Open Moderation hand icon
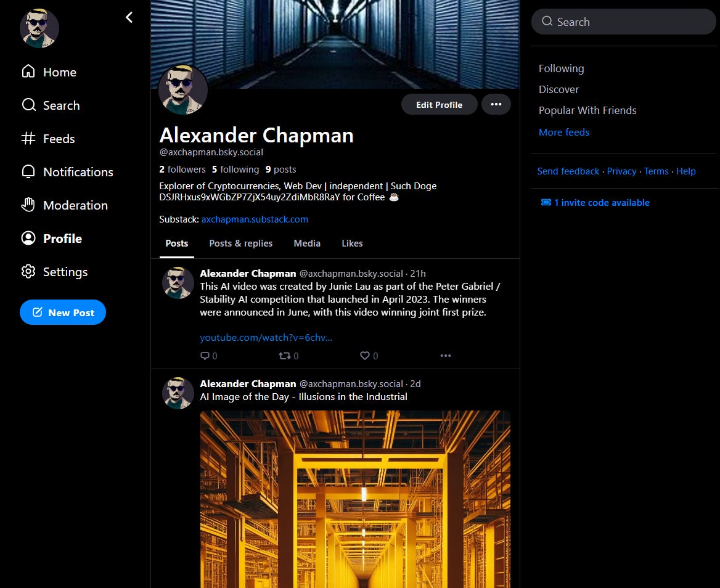The image size is (720, 588). pyautogui.click(x=28, y=205)
